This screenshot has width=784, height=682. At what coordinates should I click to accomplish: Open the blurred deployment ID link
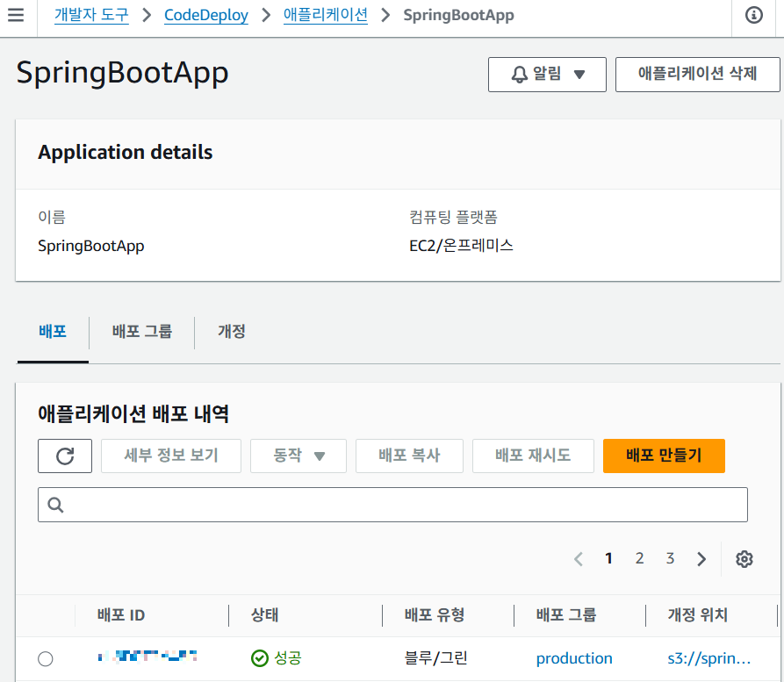click(x=147, y=656)
